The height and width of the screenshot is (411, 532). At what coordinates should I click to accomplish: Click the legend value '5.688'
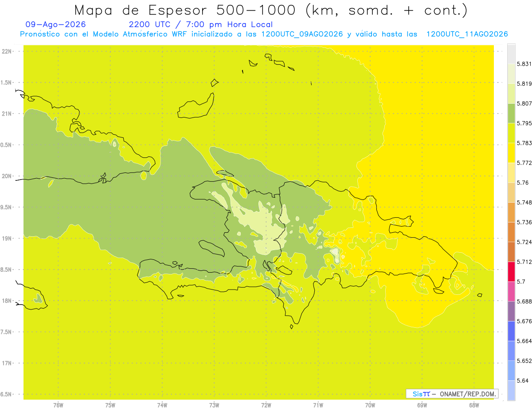click(524, 301)
